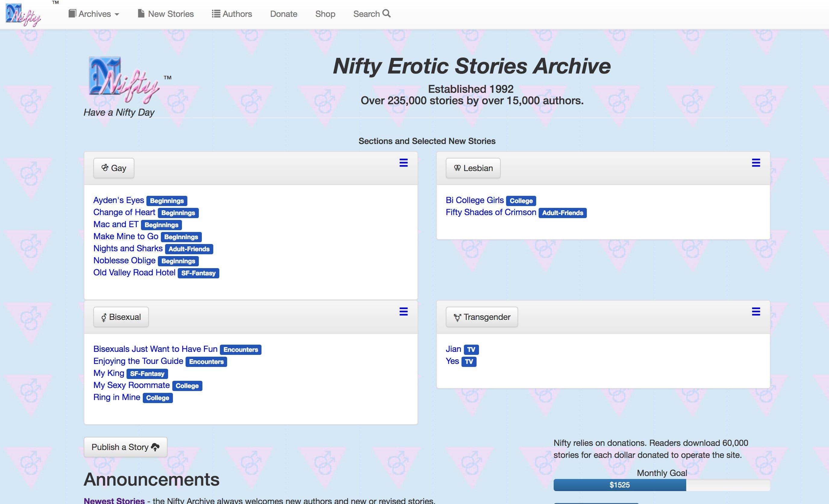829x504 pixels.
Task: Click the Newest Stories announcement link
Action: (114, 500)
